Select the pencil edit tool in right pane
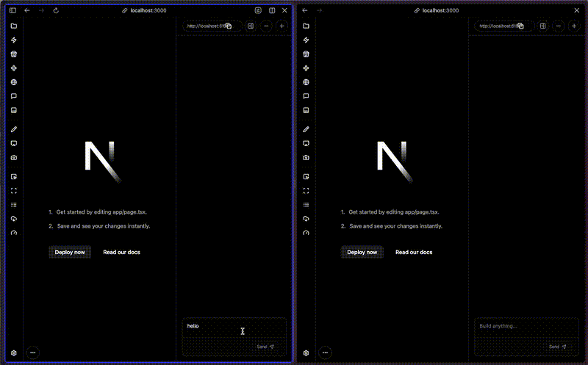Viewport: 588px width, 365px height. click(306, 129)
